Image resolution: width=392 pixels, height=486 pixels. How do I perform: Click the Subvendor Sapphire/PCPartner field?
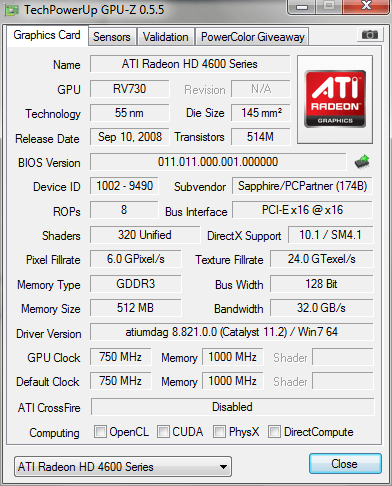click(x=302, y=186)
